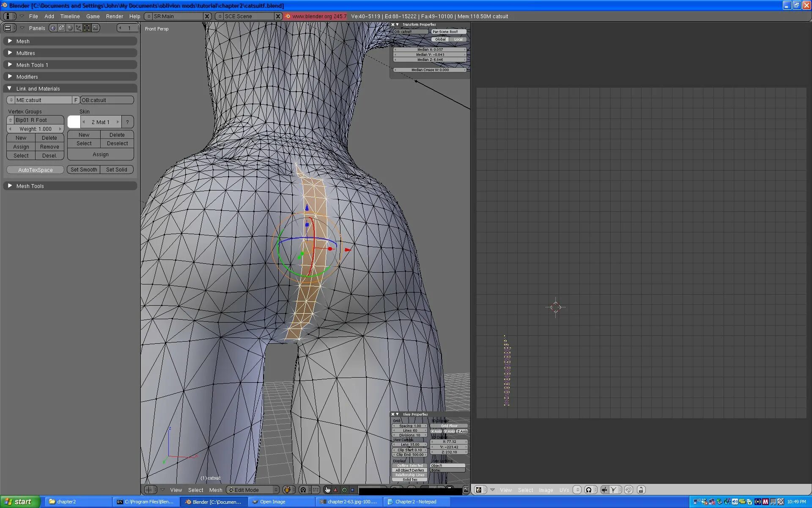Open the Render menu

[x=114, y=16]
